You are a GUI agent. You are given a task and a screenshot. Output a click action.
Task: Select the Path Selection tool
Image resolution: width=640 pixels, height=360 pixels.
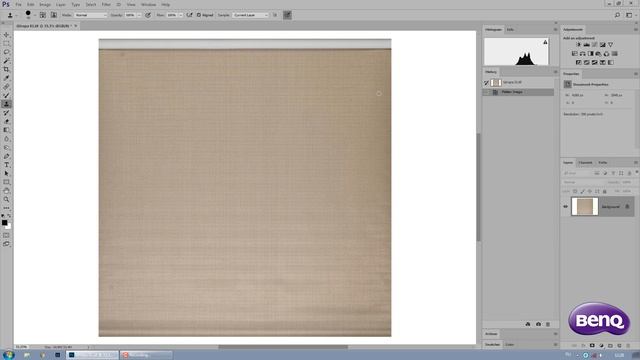[6, 173]
